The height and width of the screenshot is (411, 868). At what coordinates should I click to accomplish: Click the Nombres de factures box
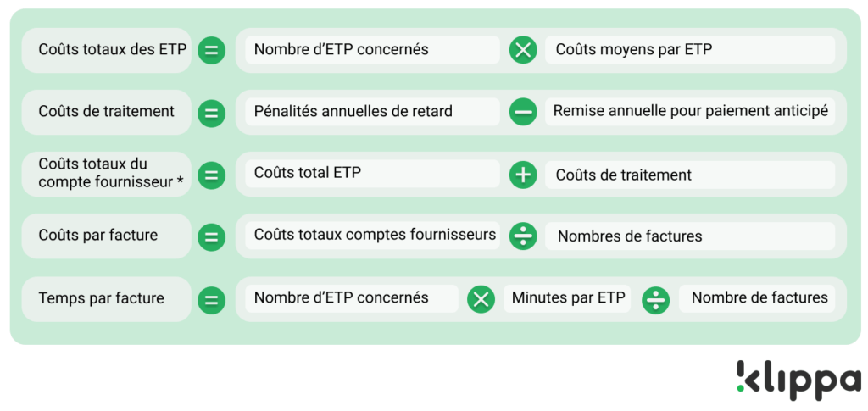[690, 236]
